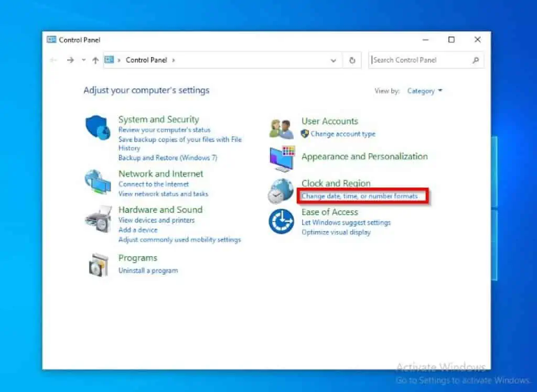Screen dimensions: 537x392
Task: Open the Programs category
Action: (x=138, y=258)
